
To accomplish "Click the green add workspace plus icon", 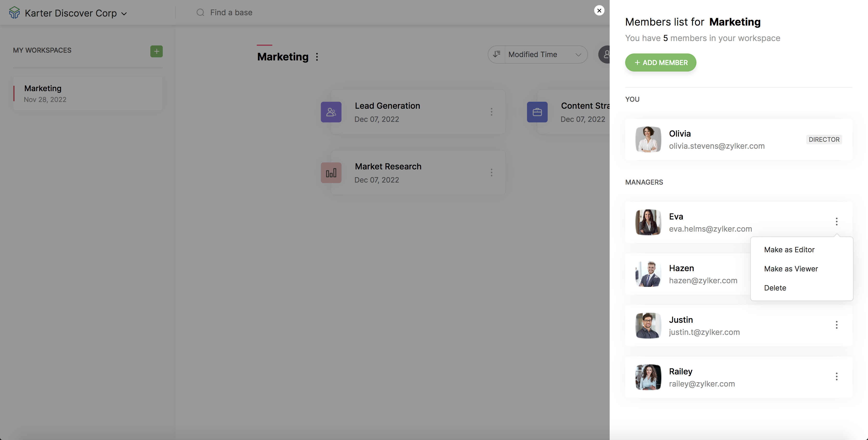I will pyautogui.click(x=156, y=52).
